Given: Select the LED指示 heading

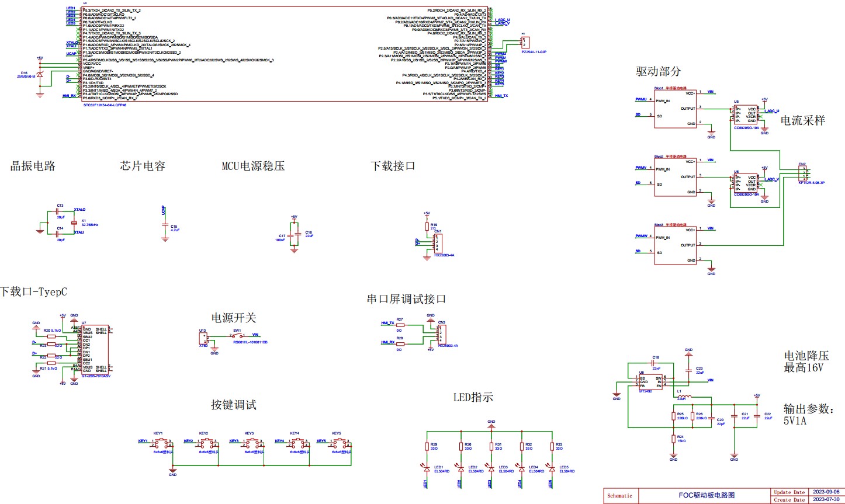Looking at the screenshot, I should coord(473,398).
